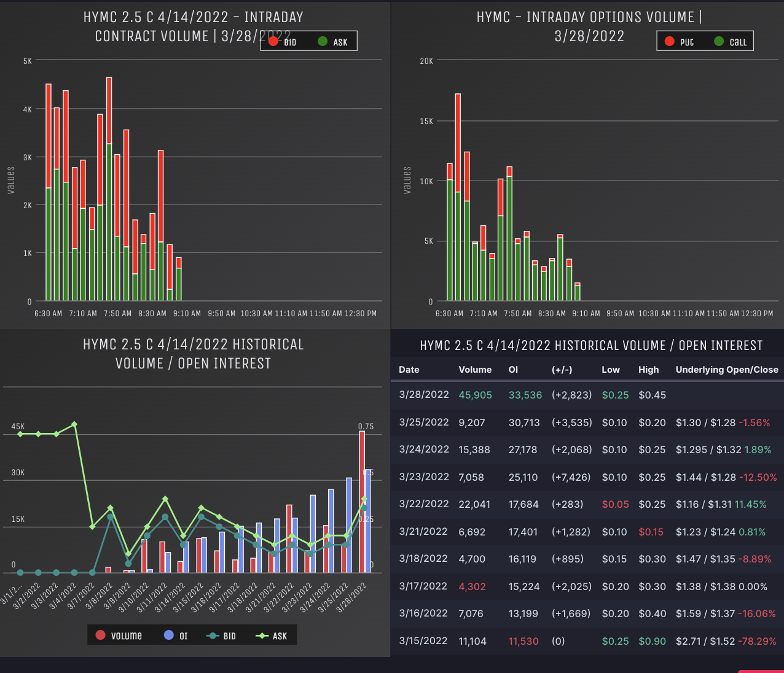784x673 pixels.
Task: Click the $1.38 / $1.38 0.00% cell
Action: (x=721, y=587)
